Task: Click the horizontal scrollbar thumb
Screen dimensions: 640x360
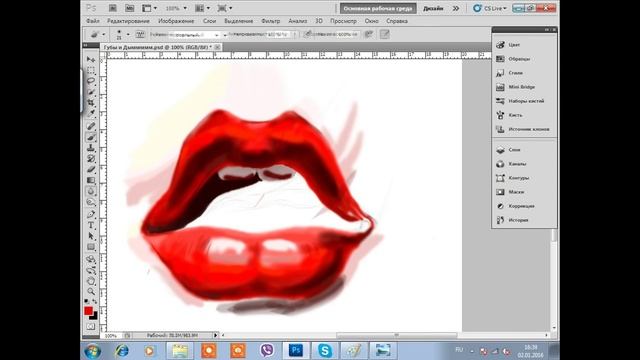Action: (x=396, y=335)
